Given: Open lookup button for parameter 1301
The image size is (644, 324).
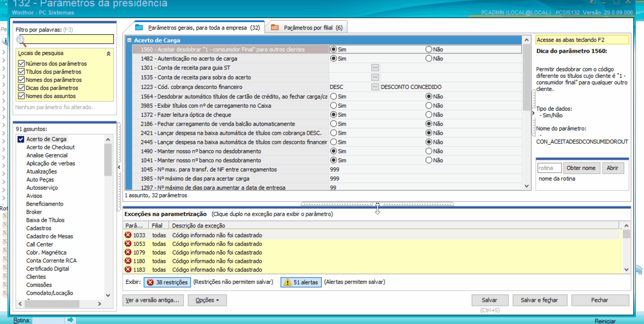Looking at the screenshot, I should [375, 68].
